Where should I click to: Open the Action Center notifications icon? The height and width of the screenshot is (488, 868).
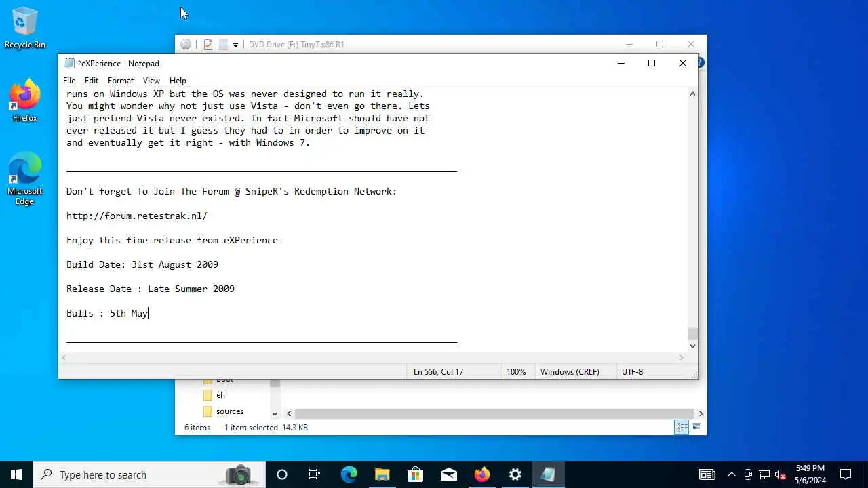pyautogui.click(x=846, y=474)
